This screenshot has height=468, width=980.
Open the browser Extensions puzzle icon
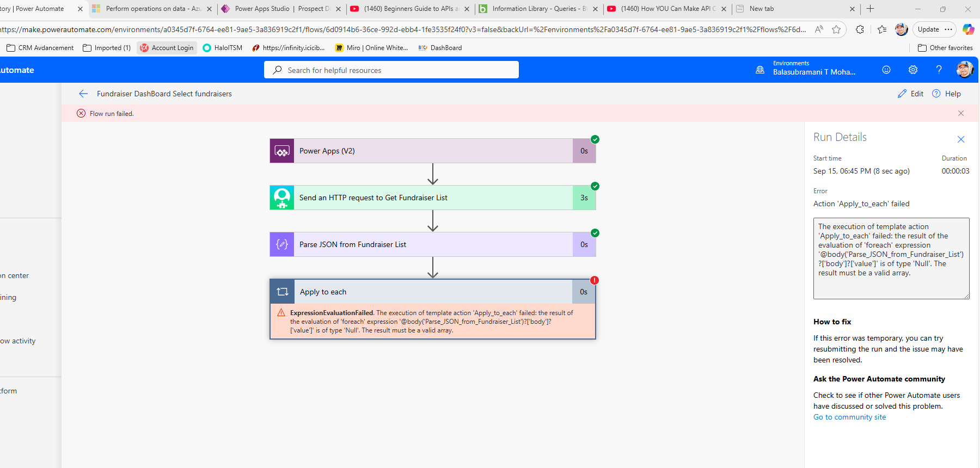[860, 29]
